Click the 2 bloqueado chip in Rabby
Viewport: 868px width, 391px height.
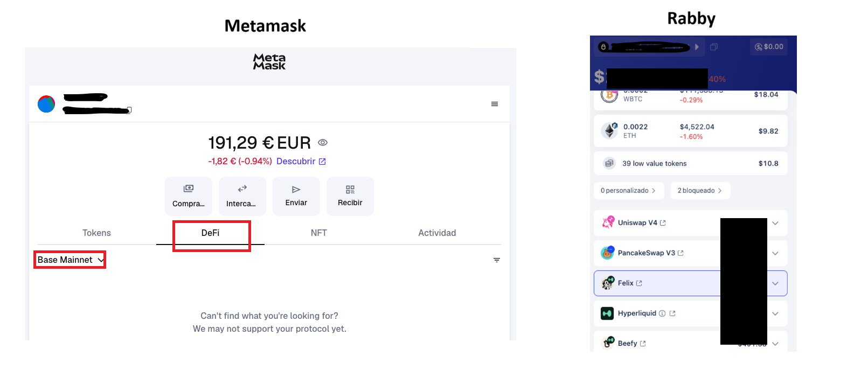point(700,190)
